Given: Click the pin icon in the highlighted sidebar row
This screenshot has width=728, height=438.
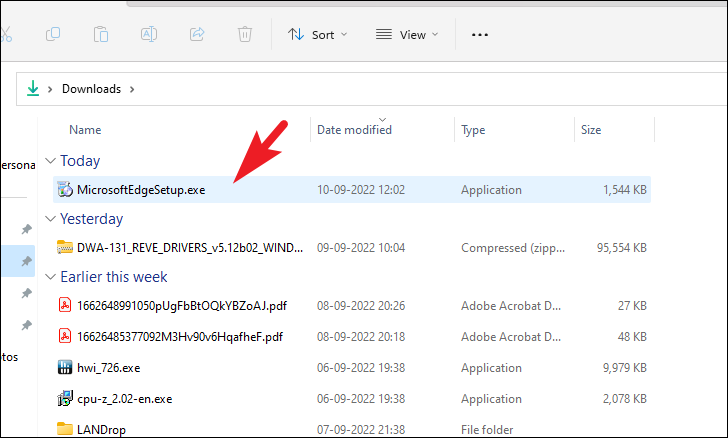Looking at the screenshot, I should pos(26,261).
